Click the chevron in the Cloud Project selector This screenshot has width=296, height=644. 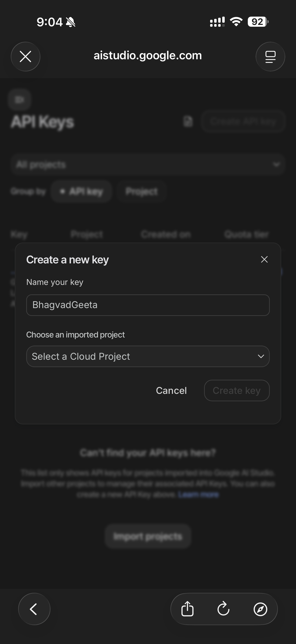click(261, 356)
